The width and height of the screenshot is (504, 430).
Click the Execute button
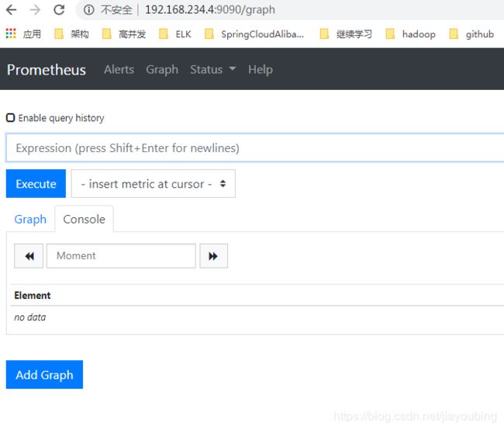[x=36, y=184]
